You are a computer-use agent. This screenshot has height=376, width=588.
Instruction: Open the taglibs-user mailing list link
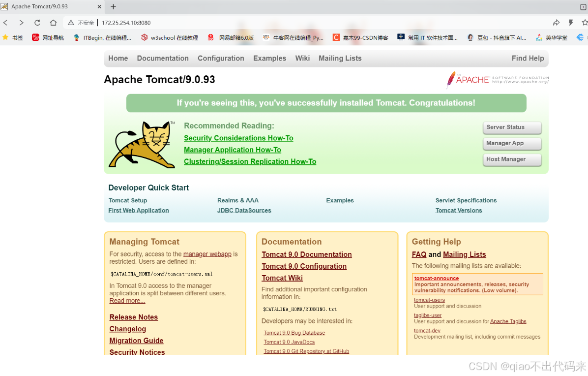[428, 315]
